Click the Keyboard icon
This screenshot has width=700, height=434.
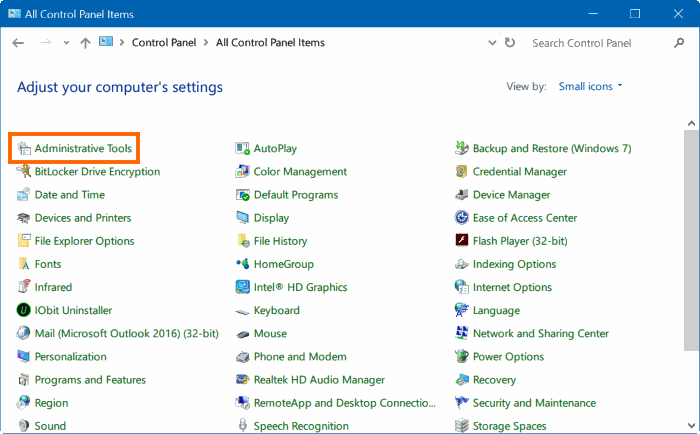pos(242,311)
